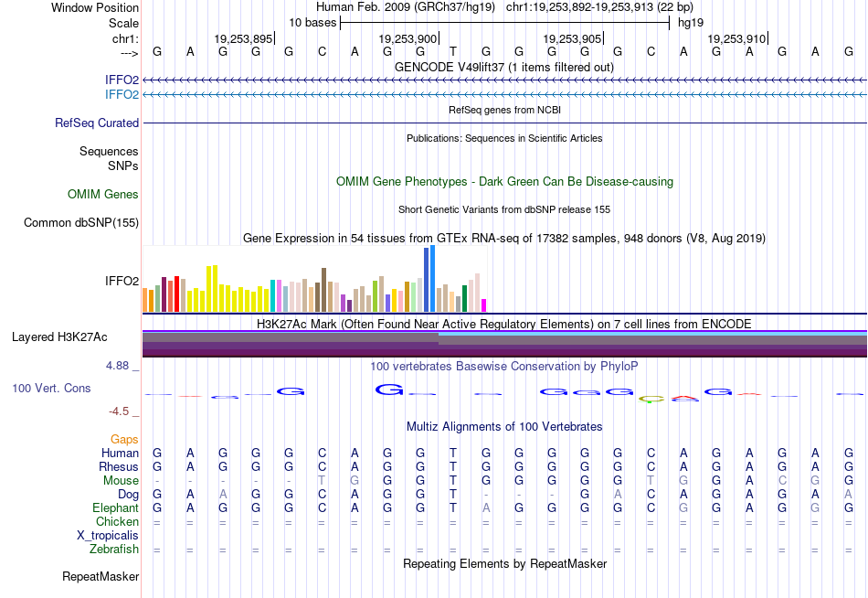Click the red A letter in PhyloP track
Image resolution: width=868 pixels, height=598 pixels.
[684, 398]
